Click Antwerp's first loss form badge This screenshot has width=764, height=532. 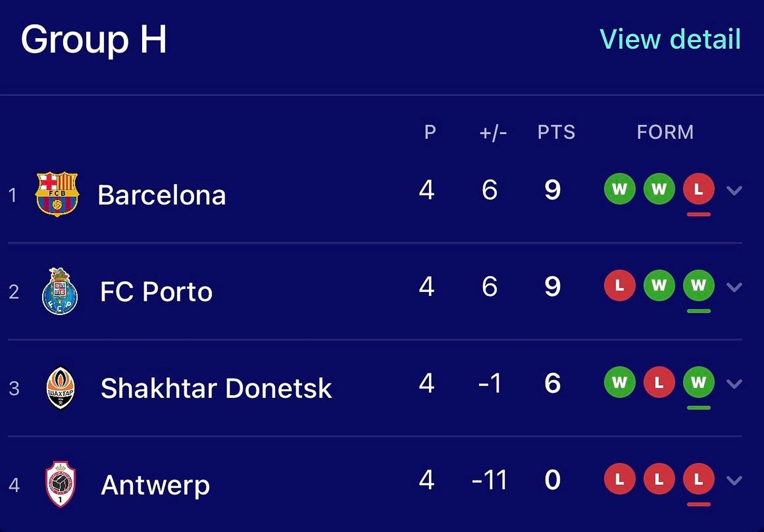[620, 479]
